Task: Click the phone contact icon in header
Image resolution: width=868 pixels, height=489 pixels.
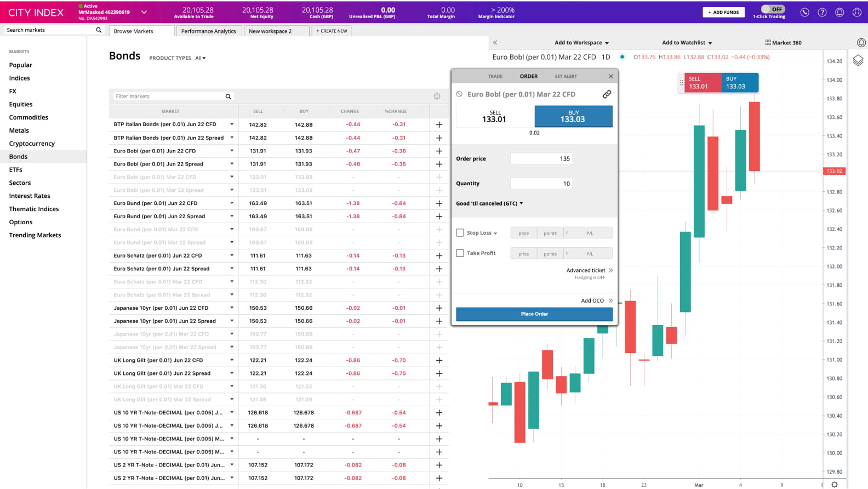Action: tap(804, 12)
